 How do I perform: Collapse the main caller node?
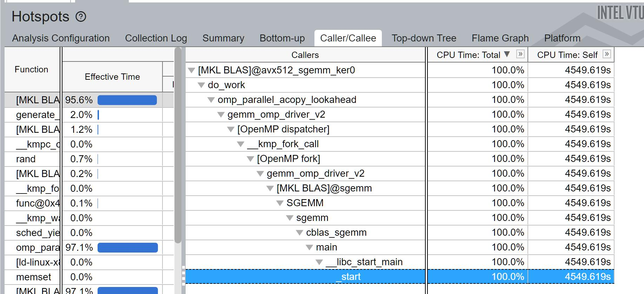309,247
